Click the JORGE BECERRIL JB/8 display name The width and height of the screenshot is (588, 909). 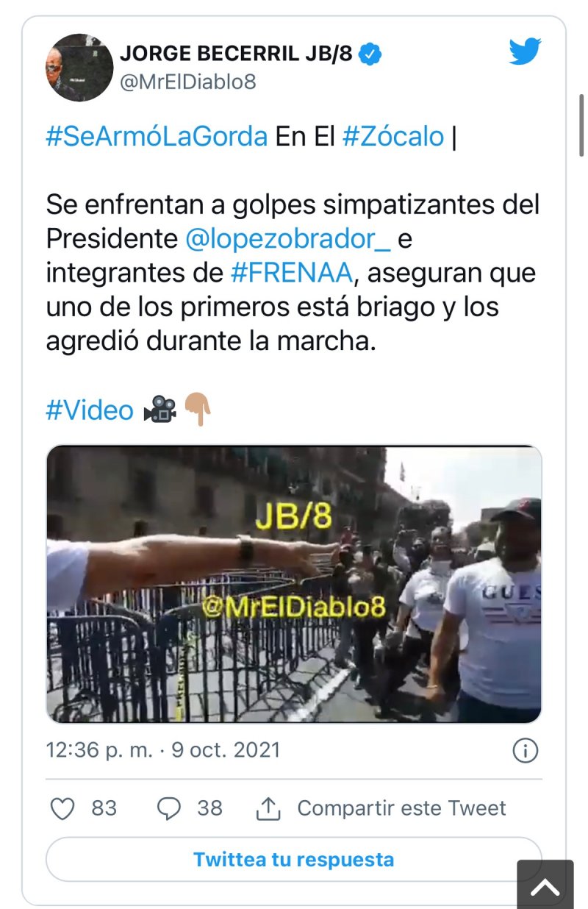236,54
